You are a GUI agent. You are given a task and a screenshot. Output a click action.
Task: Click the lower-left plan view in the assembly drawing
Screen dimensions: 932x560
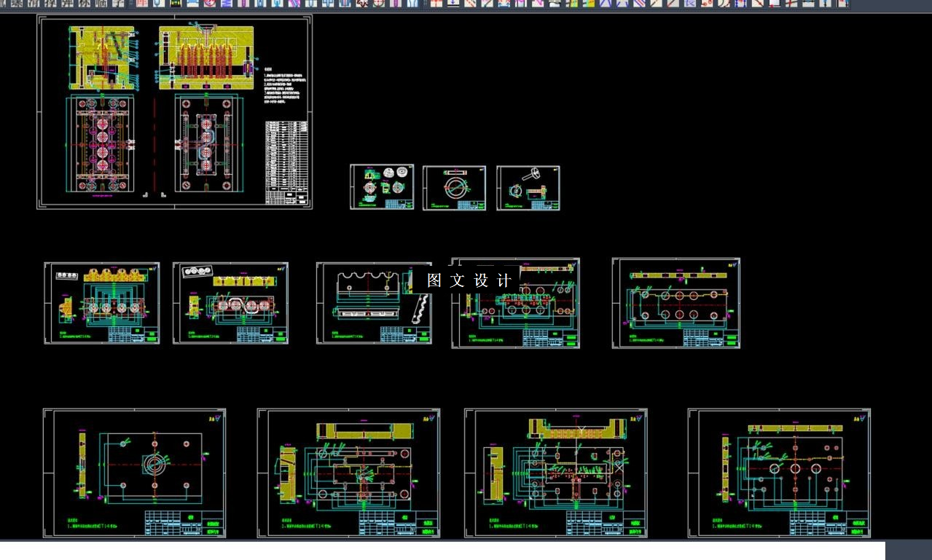(101, 143)
